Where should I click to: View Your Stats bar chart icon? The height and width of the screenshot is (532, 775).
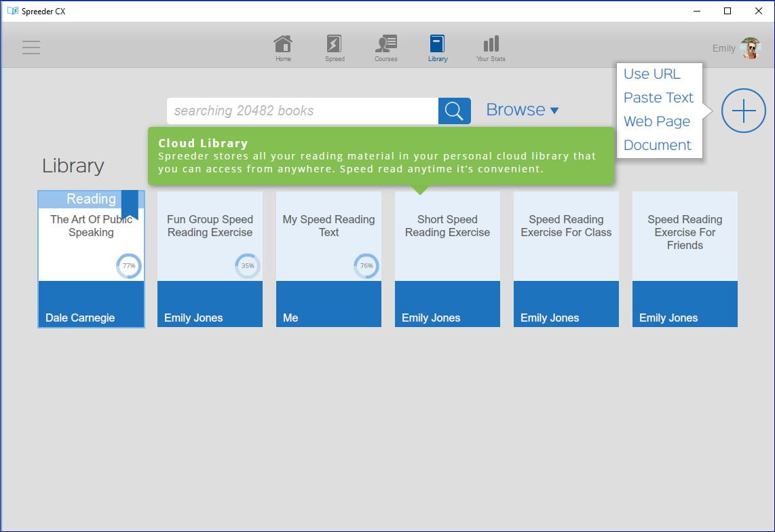click(491, 45)
